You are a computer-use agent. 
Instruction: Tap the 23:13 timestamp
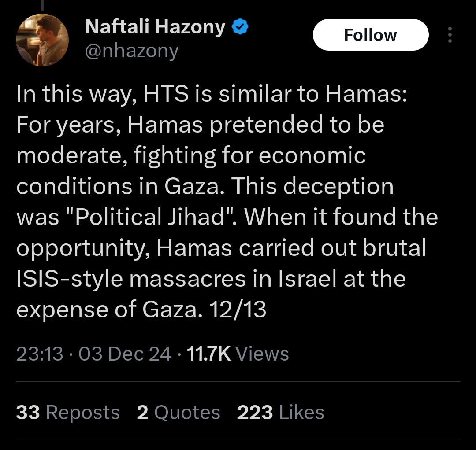[40, 354]
